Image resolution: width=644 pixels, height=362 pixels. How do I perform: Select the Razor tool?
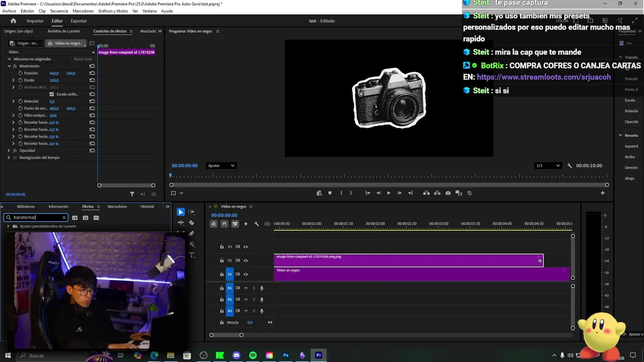(191, 223)
